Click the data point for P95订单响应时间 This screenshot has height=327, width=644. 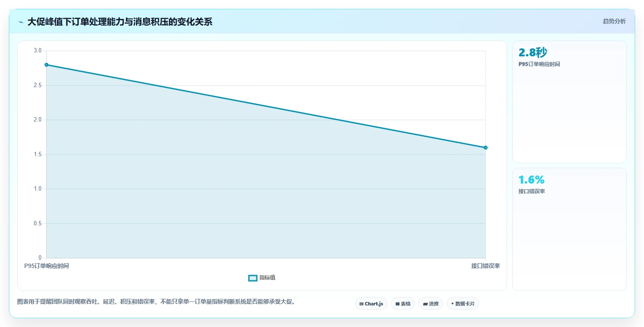(x=46, y=65)
